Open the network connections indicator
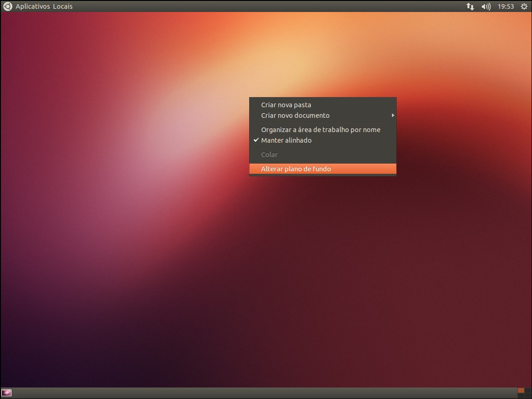The image size is (532, 399). point(470,6)
